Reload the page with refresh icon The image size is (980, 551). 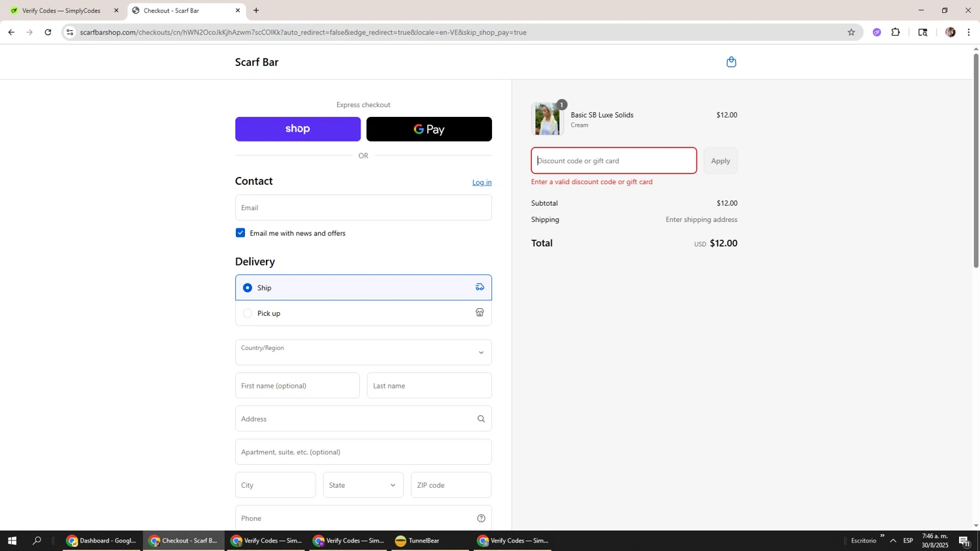[48, 32]
